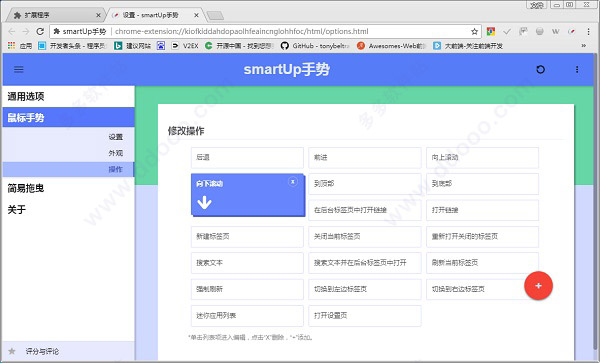Open the three-dot menu in smartUp header
The width and height of the screenshot is (600, 363).
pos(577,69)
